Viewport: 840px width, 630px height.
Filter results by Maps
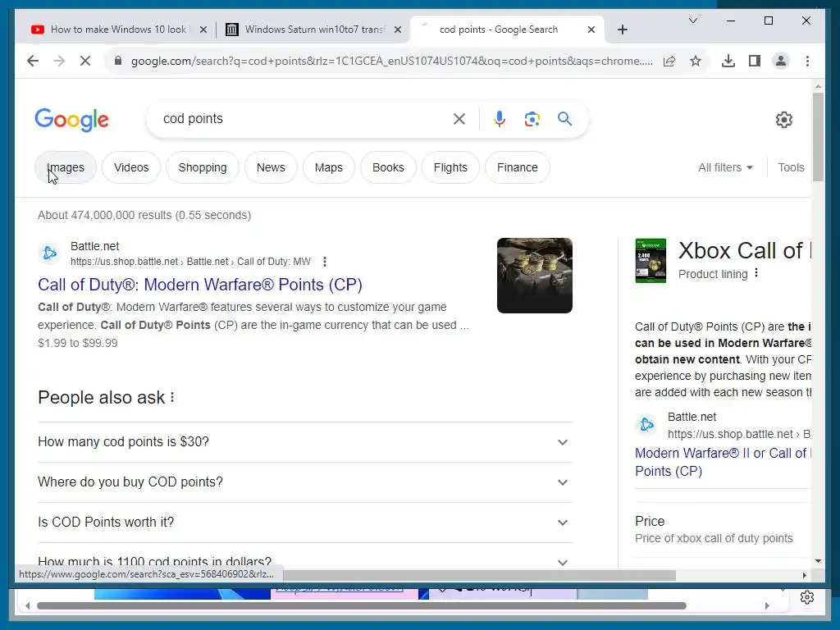(328, 167)
